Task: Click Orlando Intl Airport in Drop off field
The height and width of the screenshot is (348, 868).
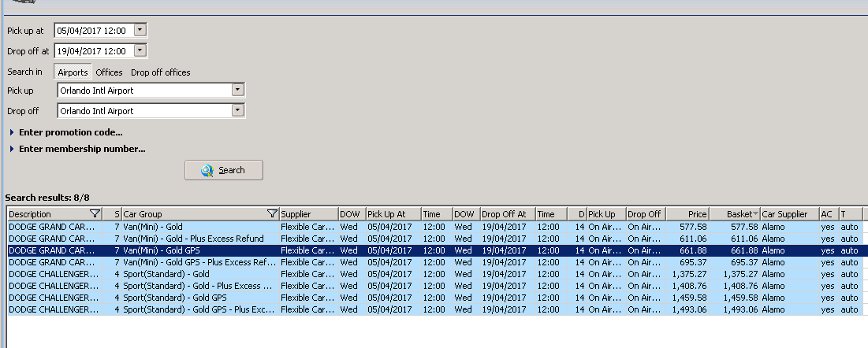Action: pyautogui.click(x=97, y=111)
